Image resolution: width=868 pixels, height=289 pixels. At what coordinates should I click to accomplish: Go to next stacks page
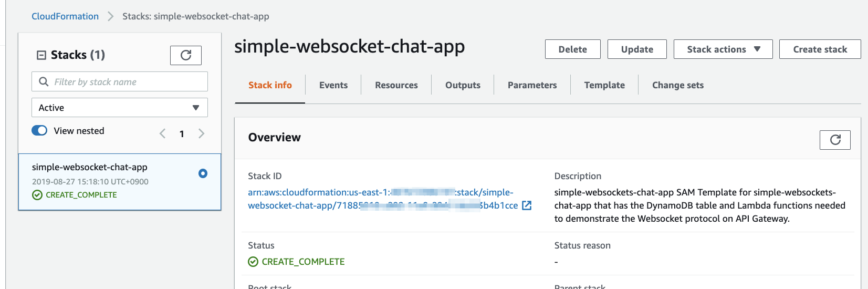(201, 133)
